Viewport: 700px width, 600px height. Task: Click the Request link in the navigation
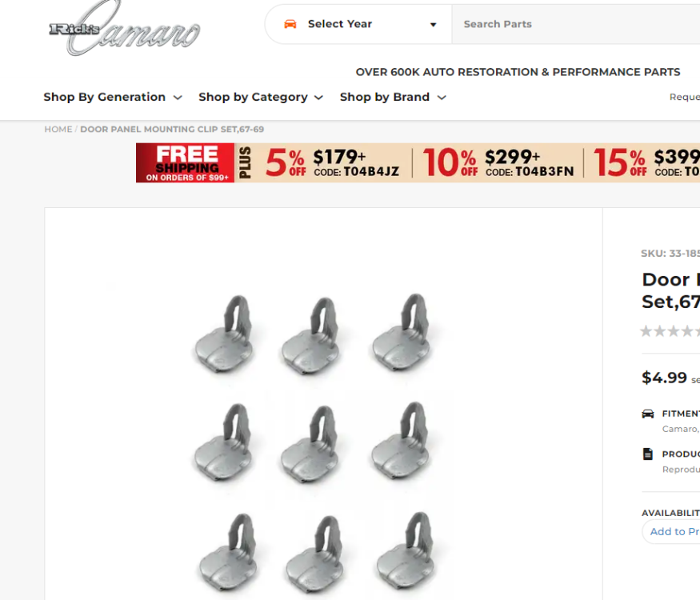[684, 97]
